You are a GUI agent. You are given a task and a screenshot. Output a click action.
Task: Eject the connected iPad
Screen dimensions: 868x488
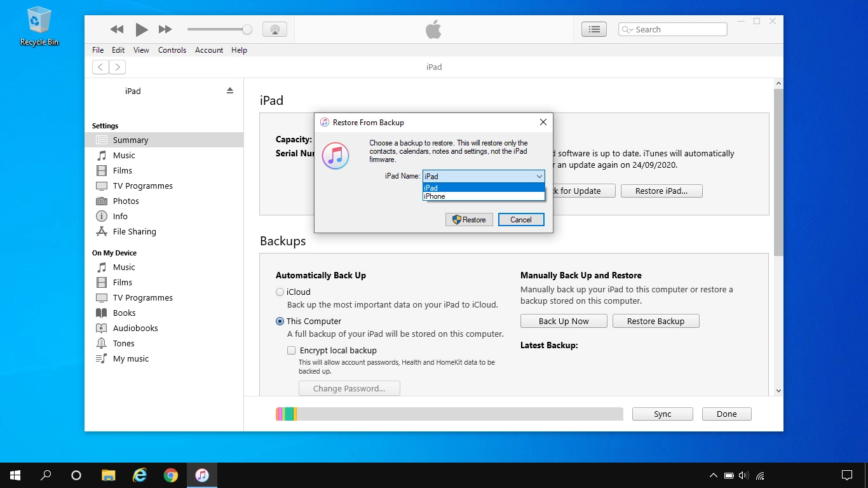[x=229, y=91]
